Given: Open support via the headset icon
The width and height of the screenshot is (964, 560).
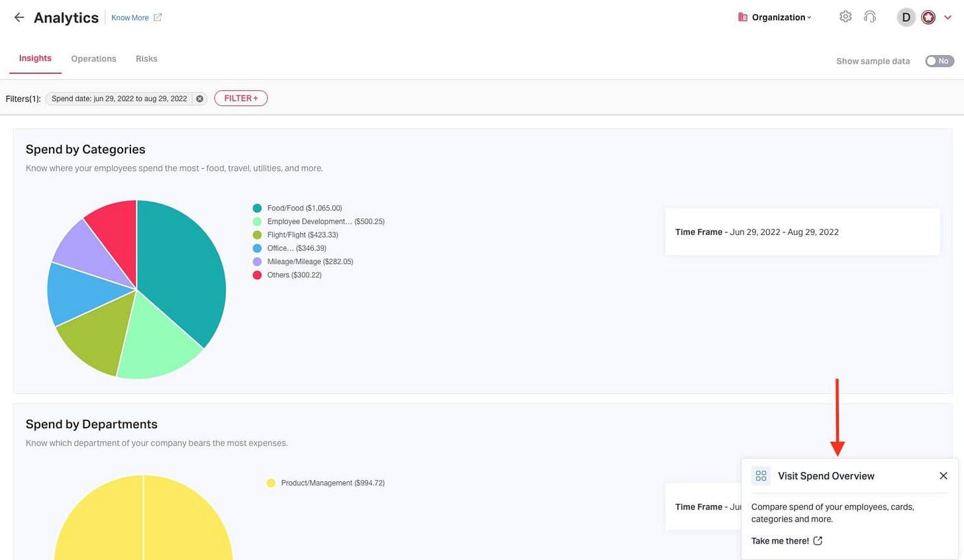Looking at the screenshot, I should pyautogui.click(x=870, y=17).
